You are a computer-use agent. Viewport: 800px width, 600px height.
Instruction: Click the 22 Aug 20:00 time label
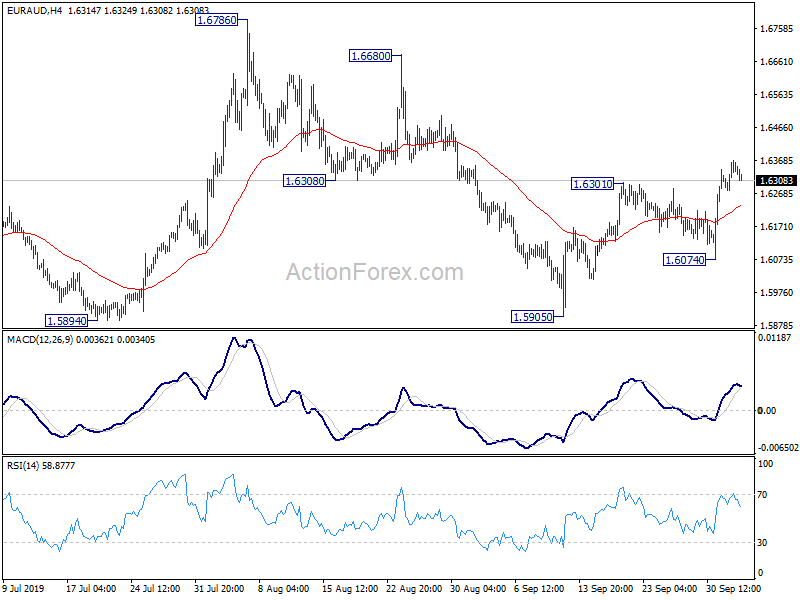(x=414, y=589)
